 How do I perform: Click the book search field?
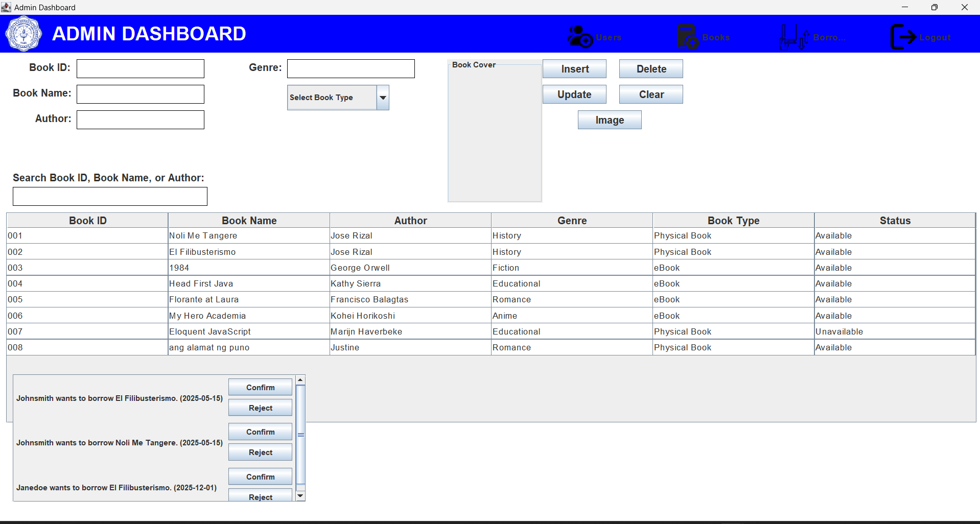point(110,197)
